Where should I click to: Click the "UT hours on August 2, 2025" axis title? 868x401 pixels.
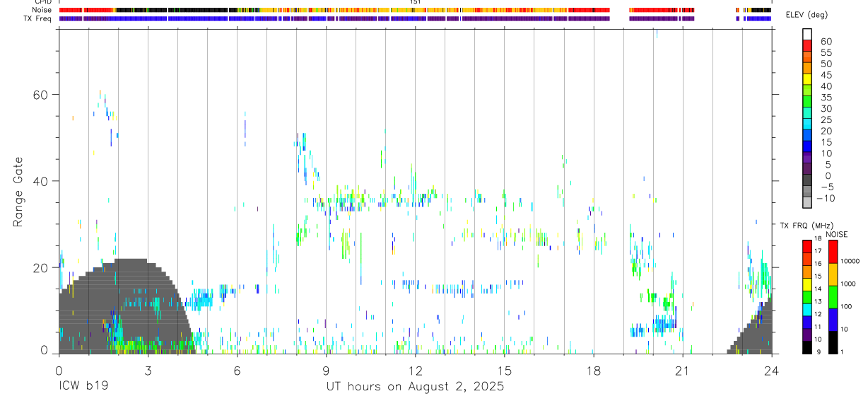[415, 387]
